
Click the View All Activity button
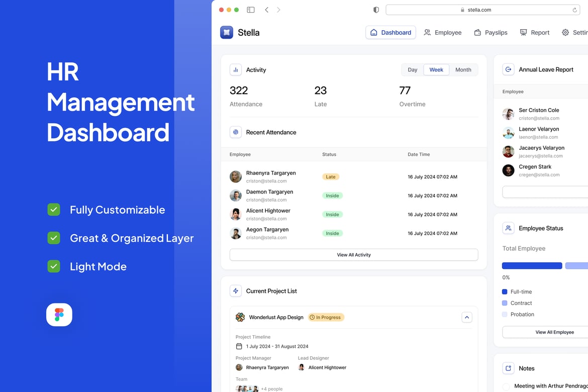point(353,255)
